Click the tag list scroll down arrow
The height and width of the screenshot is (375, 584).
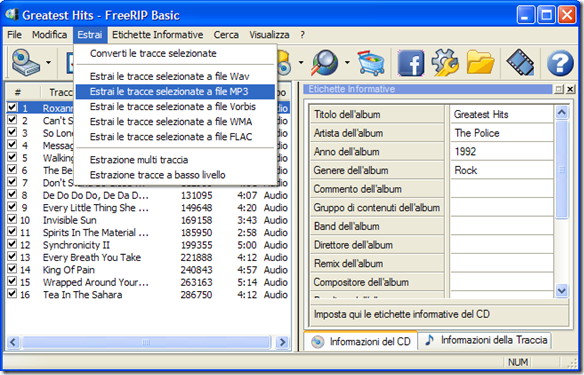click(x=562, y=290)
